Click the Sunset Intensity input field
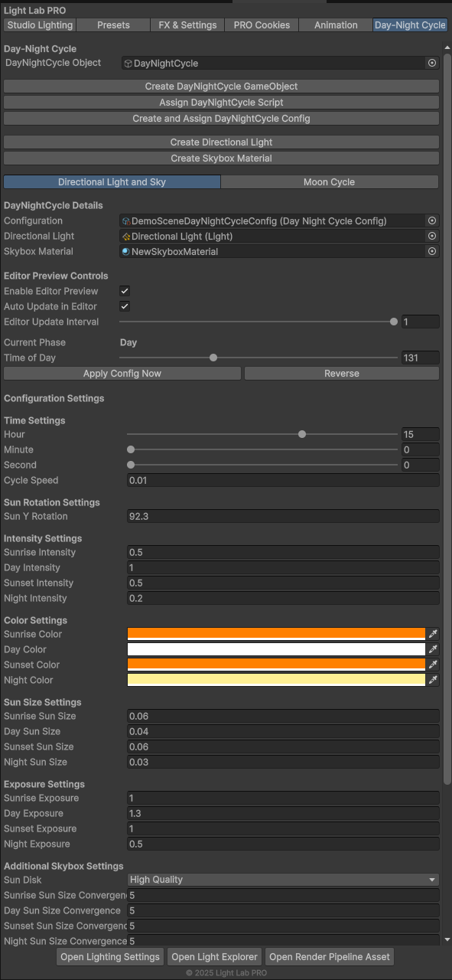The width and height of the screenshot is (452, 980). (x=283, y=583)
